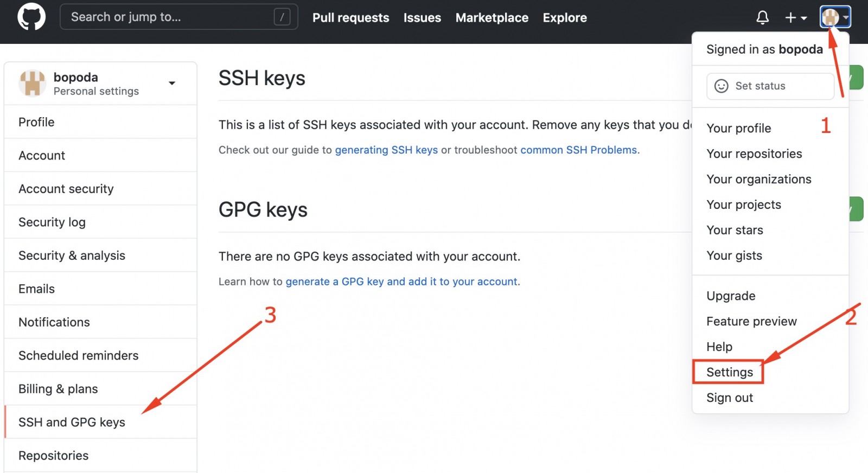Screen dimensions: 868x473
Task: Select SSH and GPG keys in sidebar
Action: [72, 422]
